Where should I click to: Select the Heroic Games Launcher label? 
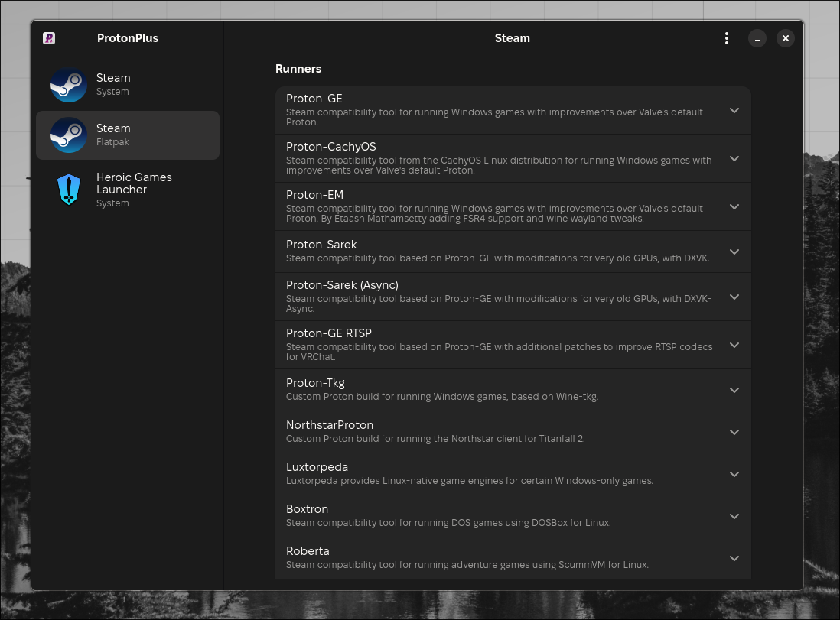[134, 183]
